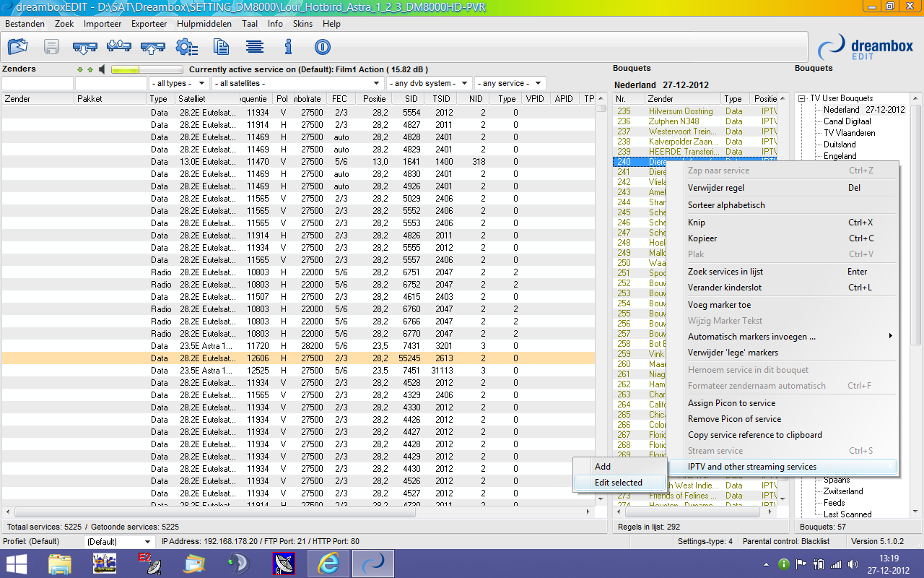Click the small green up arrow by Zenders
This screenshot has width=924, height=578.
coord(90,70)
